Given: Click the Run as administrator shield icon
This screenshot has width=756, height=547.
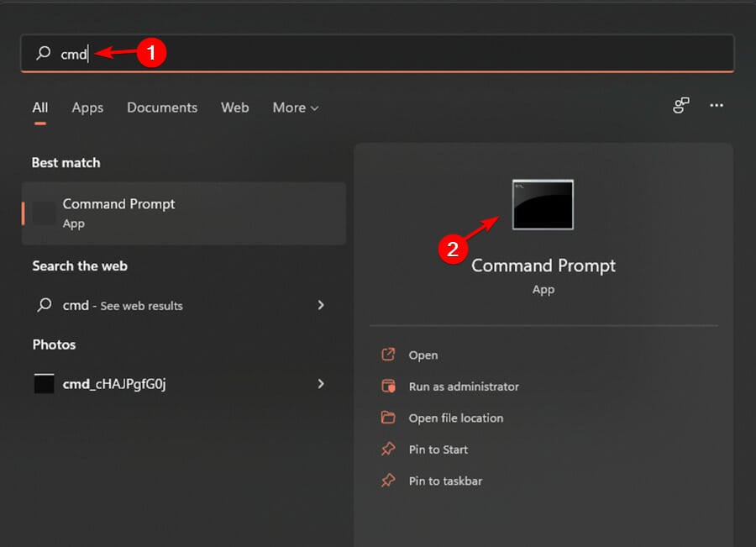Looking at the screenshot, I should (x=388, y=386).
